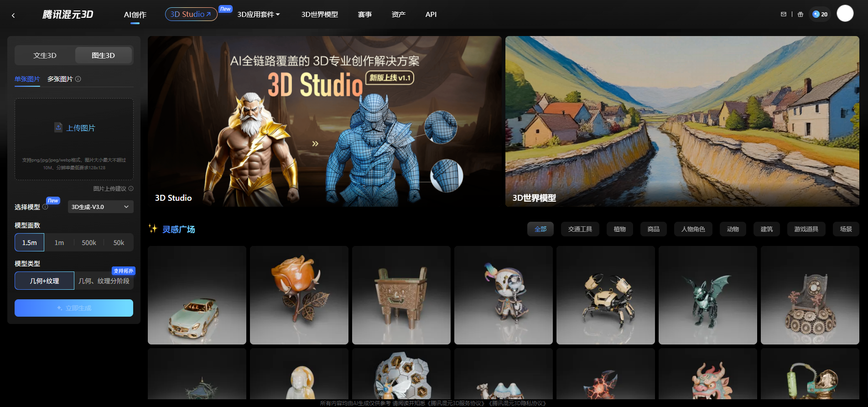Screen dimensions: 868x407
Task: Select 500k model face count
Action: click(88, 243)
